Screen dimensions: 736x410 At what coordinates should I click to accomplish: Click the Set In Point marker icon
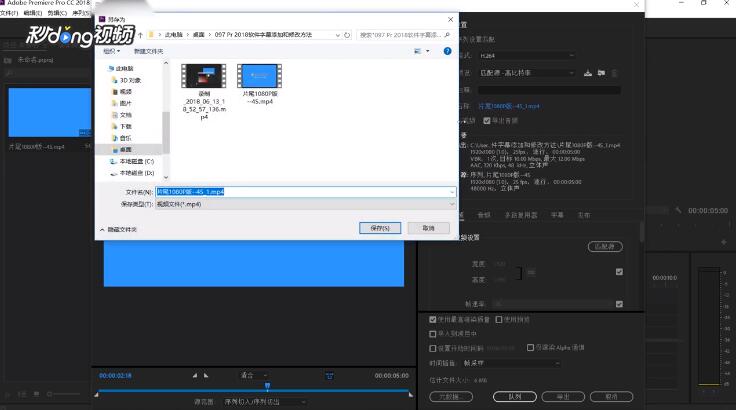point(195,375)
